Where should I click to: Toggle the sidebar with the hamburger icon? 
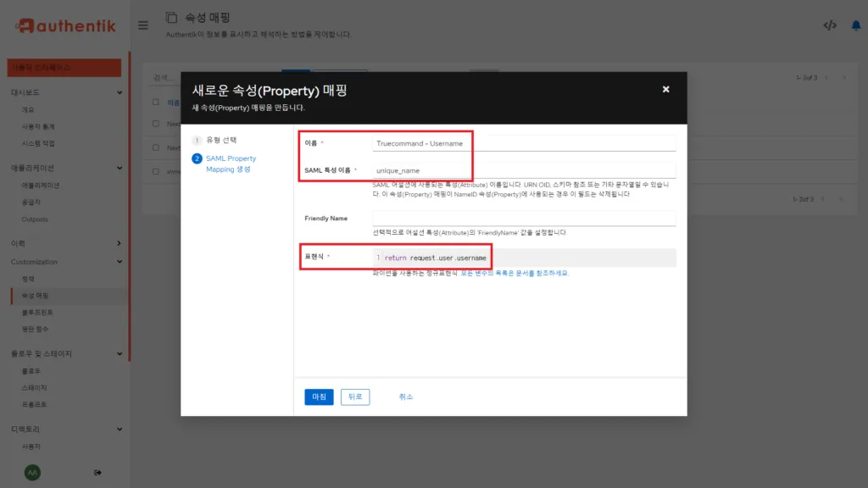coord(142,25)
